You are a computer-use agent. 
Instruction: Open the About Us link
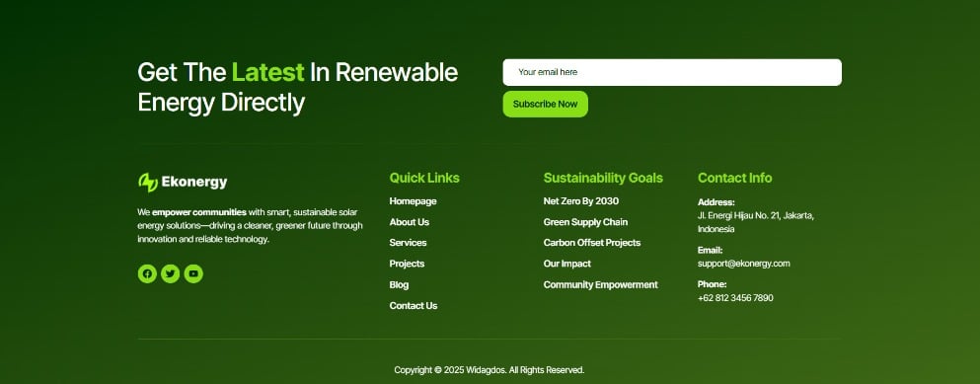pyautogui.click(x=410, y=222)
